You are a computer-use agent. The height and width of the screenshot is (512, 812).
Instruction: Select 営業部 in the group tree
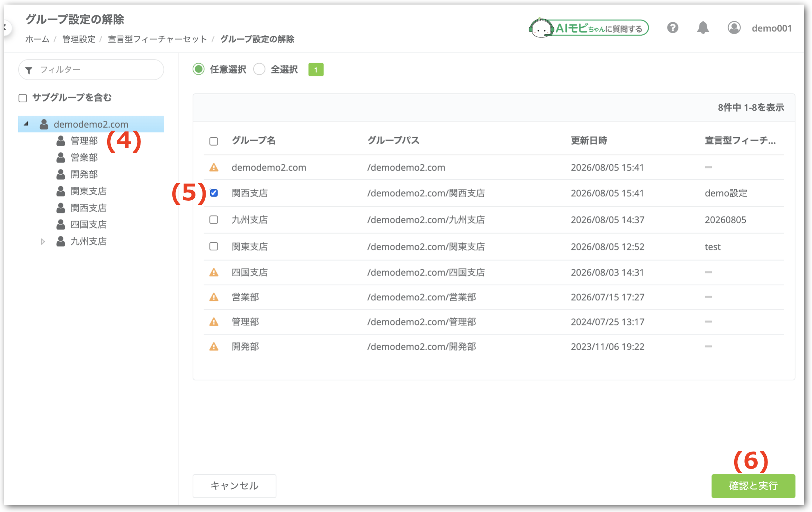click(84, 158)
